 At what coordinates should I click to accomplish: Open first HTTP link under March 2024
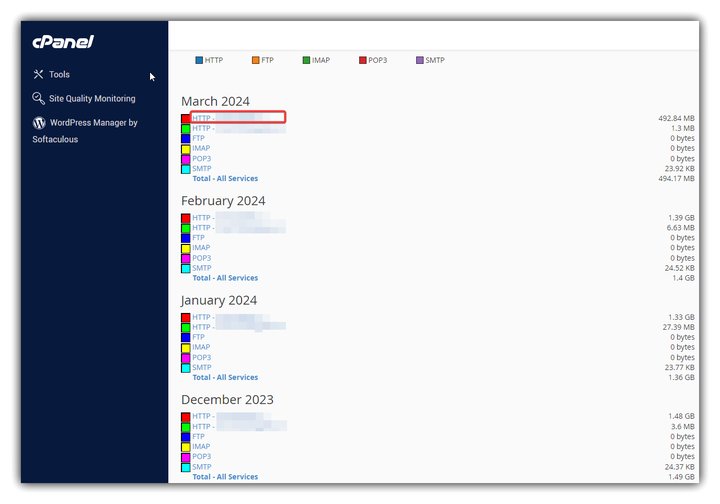238,118
